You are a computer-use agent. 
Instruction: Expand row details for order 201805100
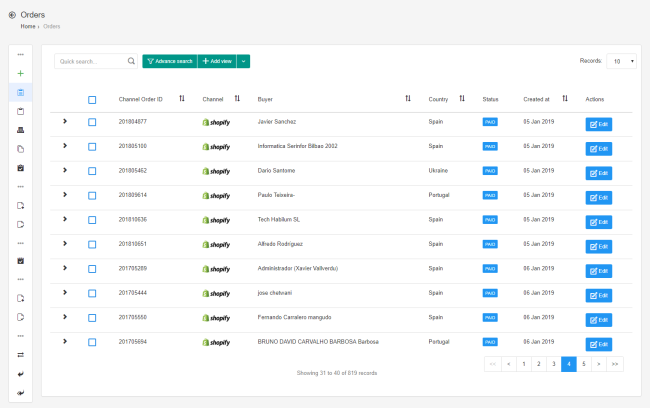pos(65,146)
